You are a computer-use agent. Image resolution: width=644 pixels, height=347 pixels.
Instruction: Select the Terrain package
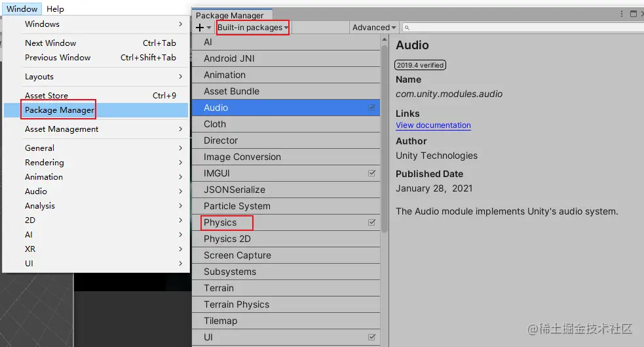[286, 288]
